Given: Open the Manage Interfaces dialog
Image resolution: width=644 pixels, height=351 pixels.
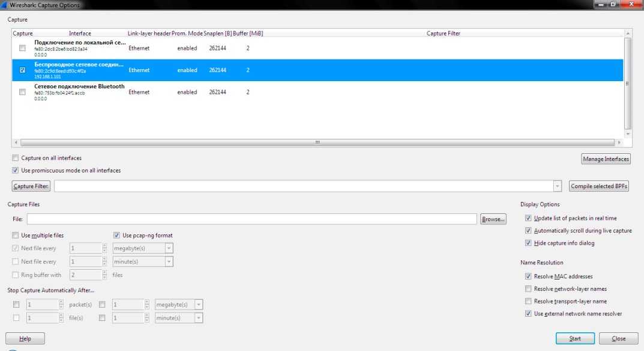Looking at the screenshot, I should pyautogui.click(x=606, y=159).
